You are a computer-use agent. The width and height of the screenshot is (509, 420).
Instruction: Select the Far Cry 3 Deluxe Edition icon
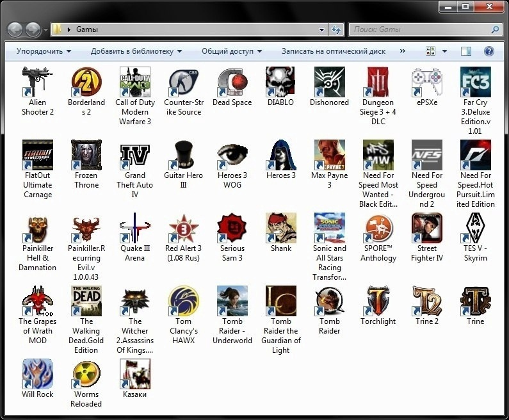476,82
